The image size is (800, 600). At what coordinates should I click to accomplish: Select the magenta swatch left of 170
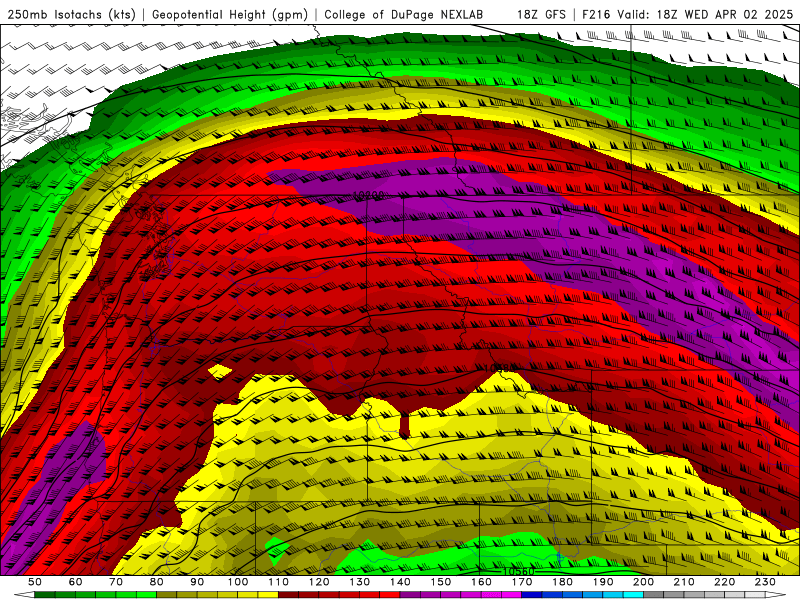[512, 595]
